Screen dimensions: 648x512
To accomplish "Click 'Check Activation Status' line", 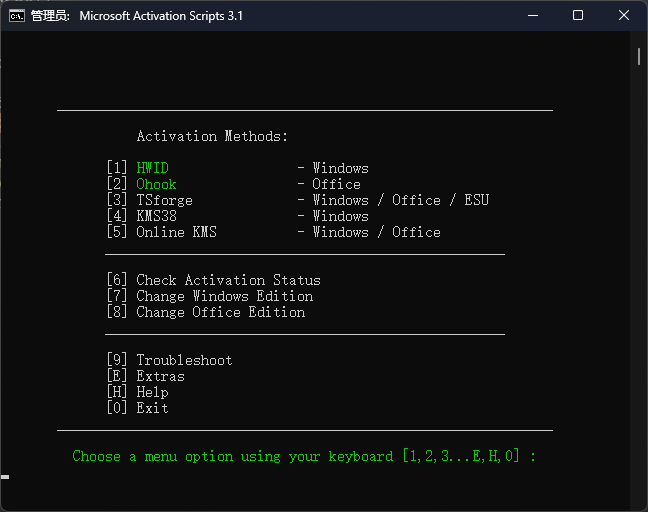I will pos(214,280).
